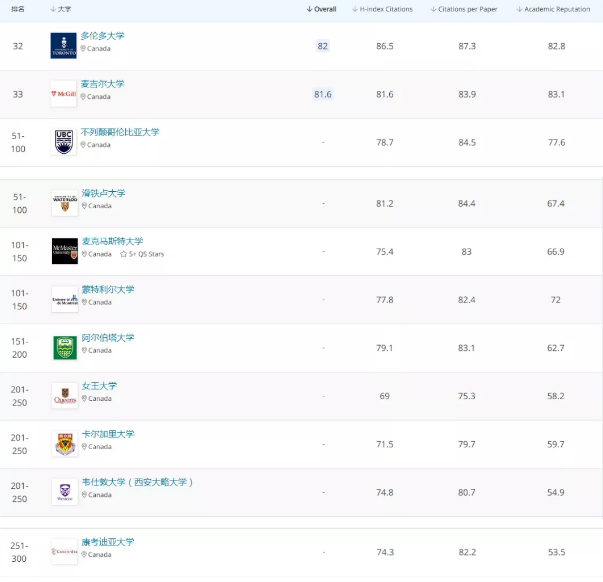Click the Concordia University logo
The width and height of the screenshot is (603, 582).
pos(64,552)
